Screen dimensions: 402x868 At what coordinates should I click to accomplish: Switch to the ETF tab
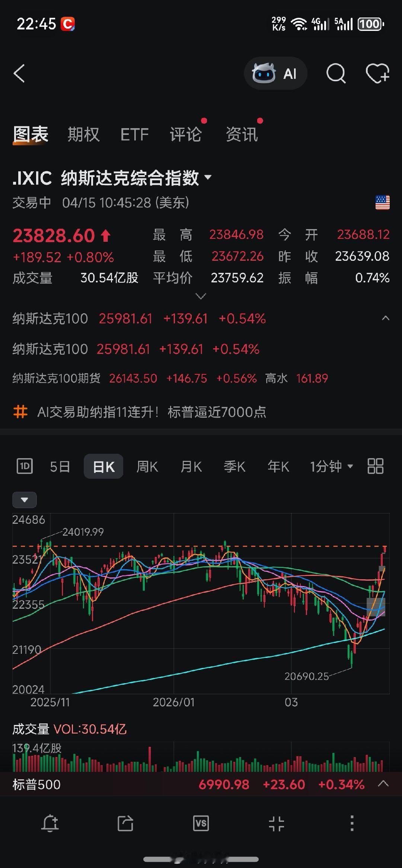click(134, 134)
